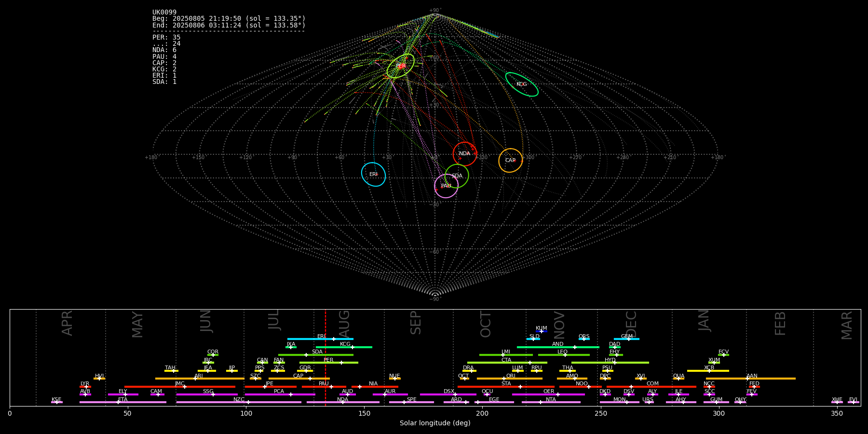Click the 'PAU: 4' count in the legend

(164, 56)
